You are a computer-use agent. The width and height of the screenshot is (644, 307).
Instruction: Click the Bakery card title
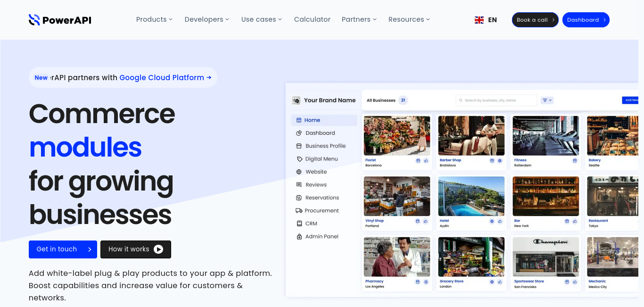tap(594, 160)
